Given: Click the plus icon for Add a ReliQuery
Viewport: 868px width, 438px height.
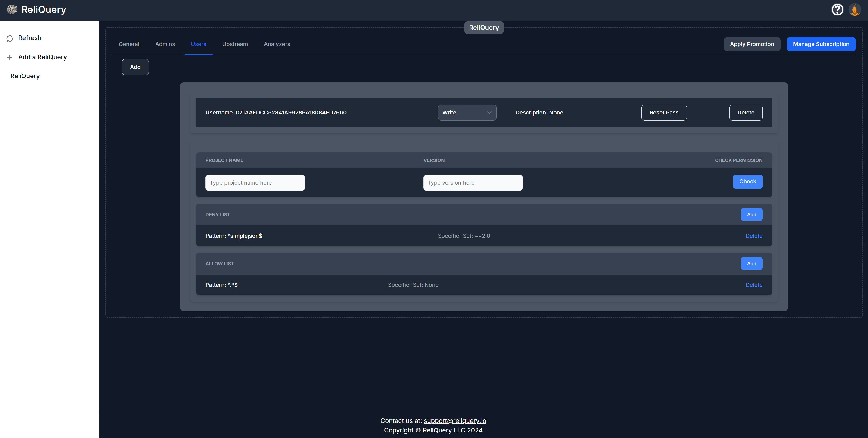Looking at the screenshot, I should click(x=10, y=58).
